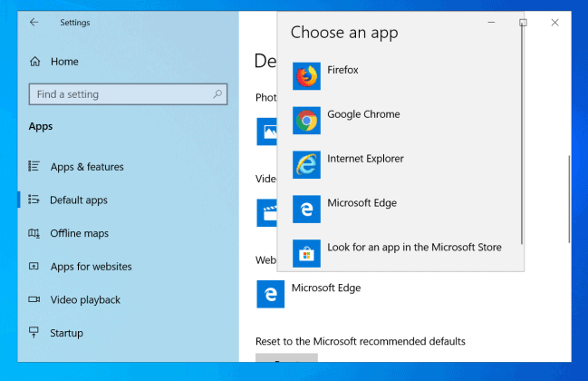Open Apps for websites settings
The height and width of the screenshot is (381, 588).
coord(92,267)
